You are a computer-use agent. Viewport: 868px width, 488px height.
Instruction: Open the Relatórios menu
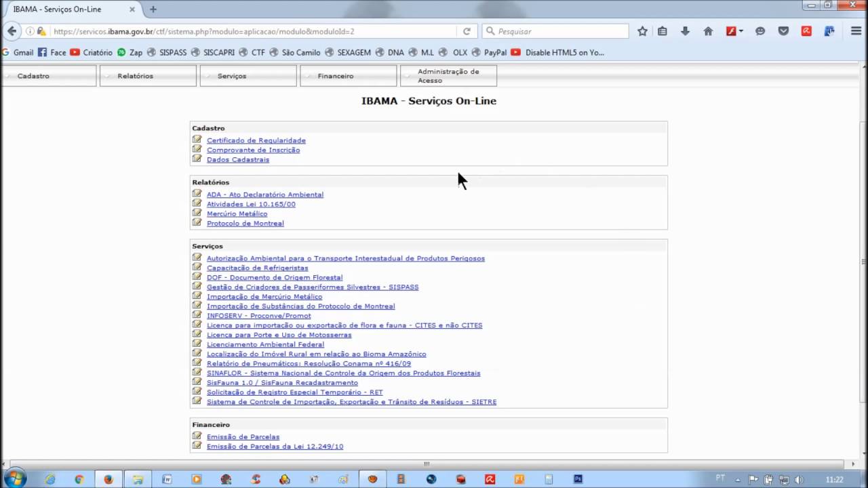click(148, 76)
